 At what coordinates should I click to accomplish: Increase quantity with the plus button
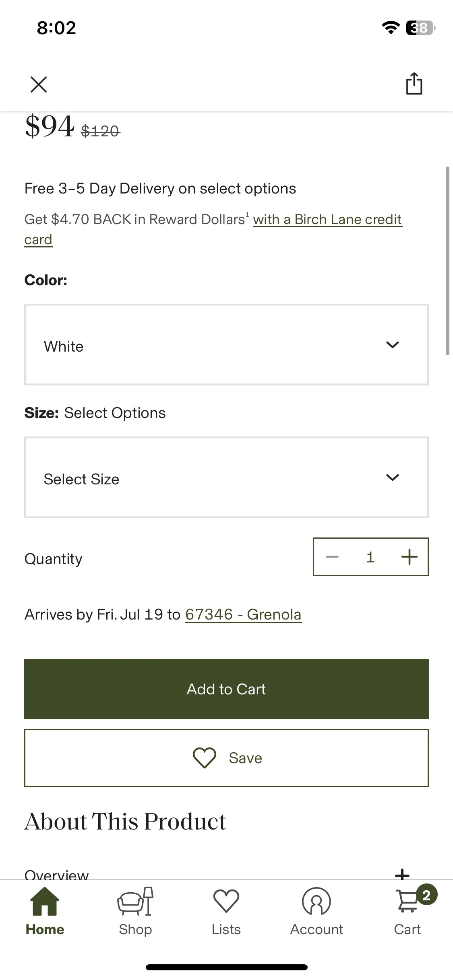tap(410, 557)
